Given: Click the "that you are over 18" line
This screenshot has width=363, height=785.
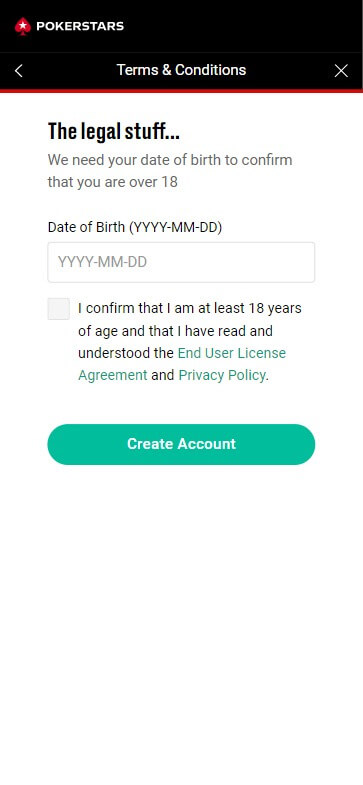Looking at the screenshot, I should (113, 182).
